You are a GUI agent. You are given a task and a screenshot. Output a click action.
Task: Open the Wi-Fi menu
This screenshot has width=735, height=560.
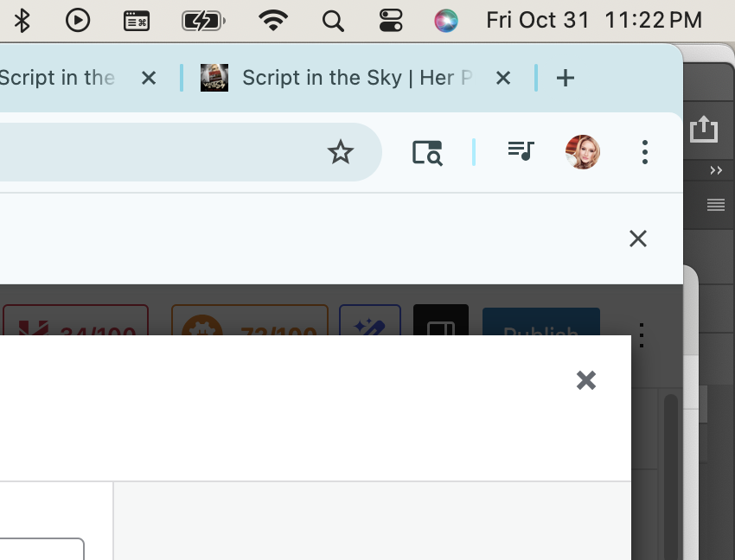[273, 21]
